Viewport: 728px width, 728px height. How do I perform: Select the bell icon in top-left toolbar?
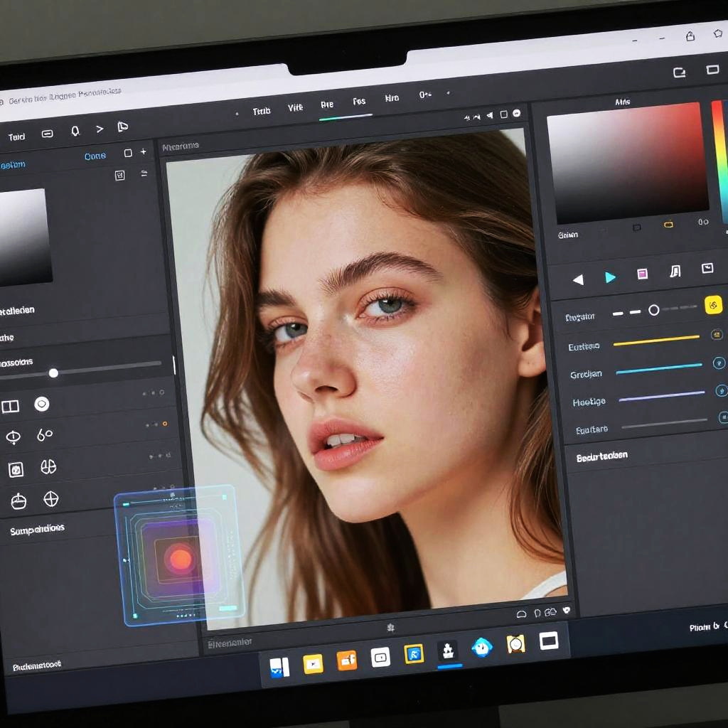pyautogui.click(x=75, y=132)
